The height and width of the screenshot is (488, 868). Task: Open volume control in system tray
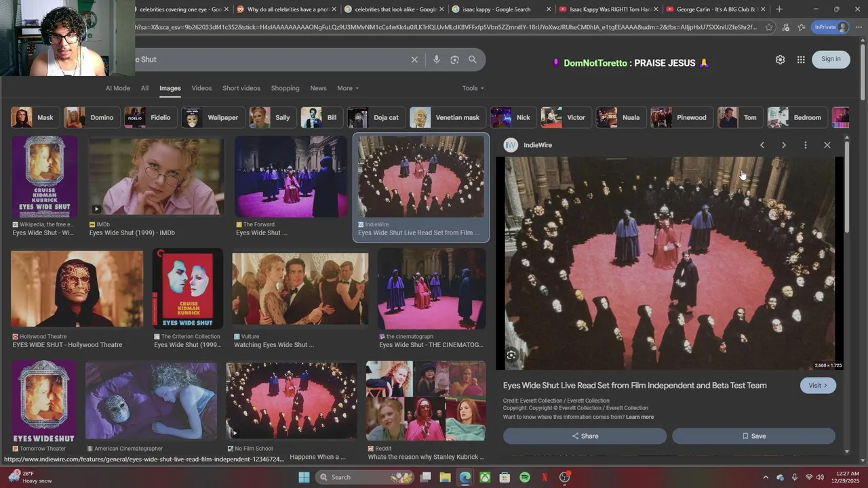tap(821, 477)
